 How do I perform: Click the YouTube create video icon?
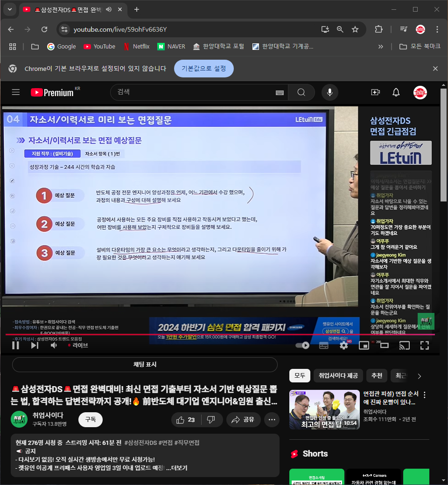click(375, 92)
